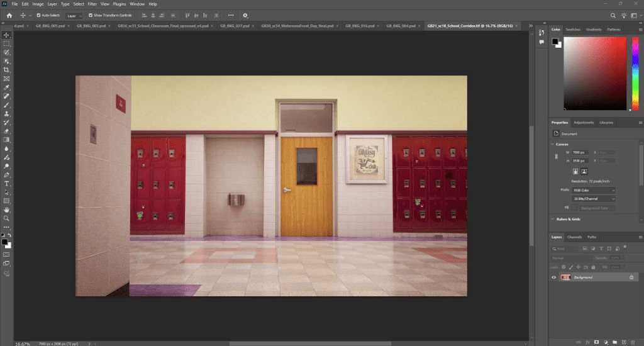Switch to the Paths tab
This screenshot has width=644, height=346.
pos(592,237)
